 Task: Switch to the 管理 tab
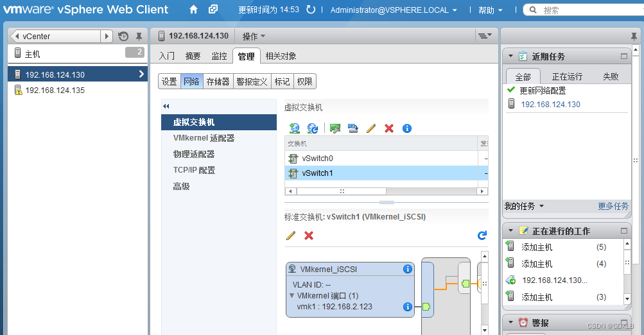247,56
